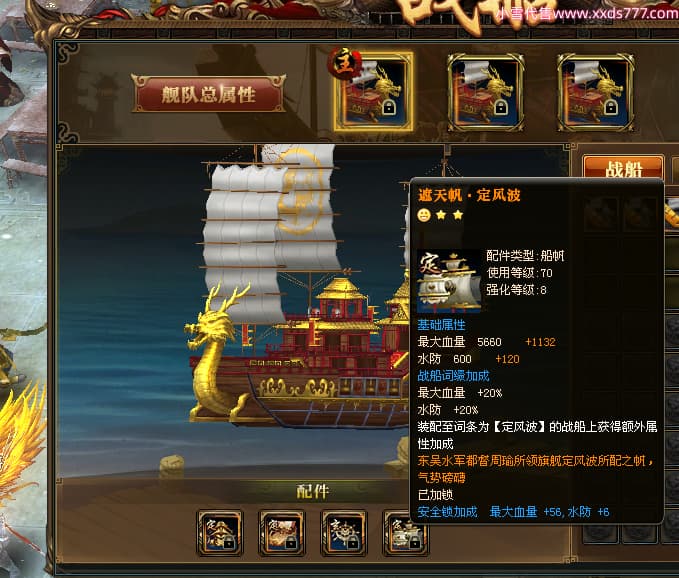Screen dimensions: 679x578
Task: Open the 舰队总属性 fleet attributes panel
Action: click(208, 94)
